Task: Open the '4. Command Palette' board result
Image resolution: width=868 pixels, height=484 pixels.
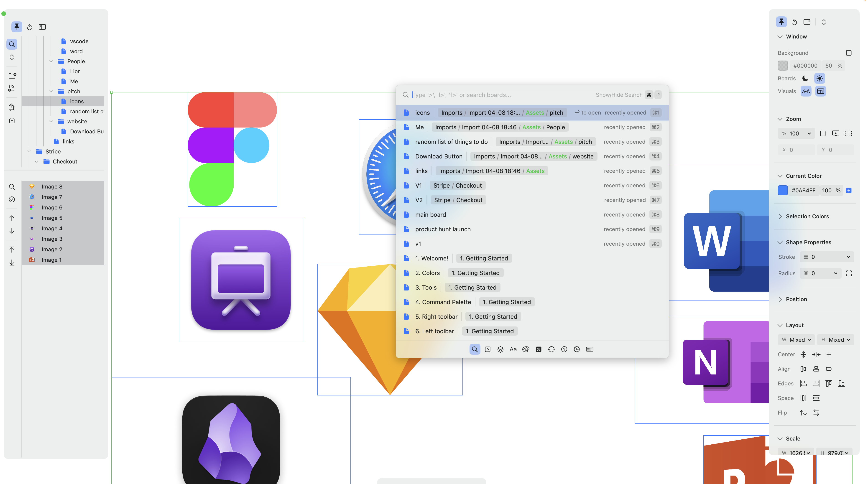Action: coord(532,302)
